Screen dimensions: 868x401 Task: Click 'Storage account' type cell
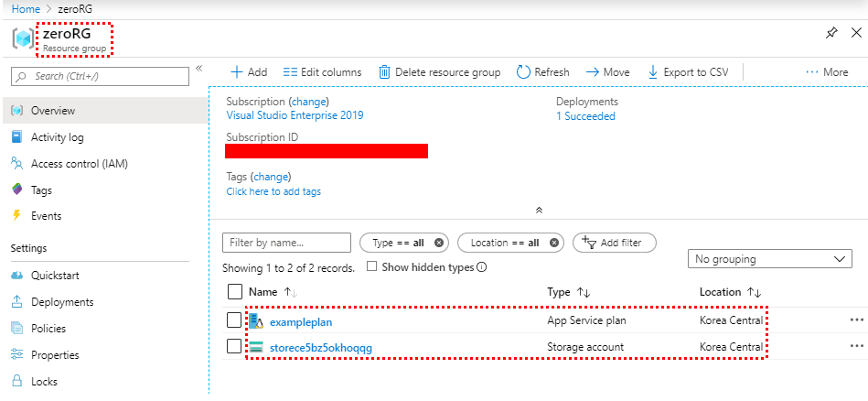(x=585, y=347)
